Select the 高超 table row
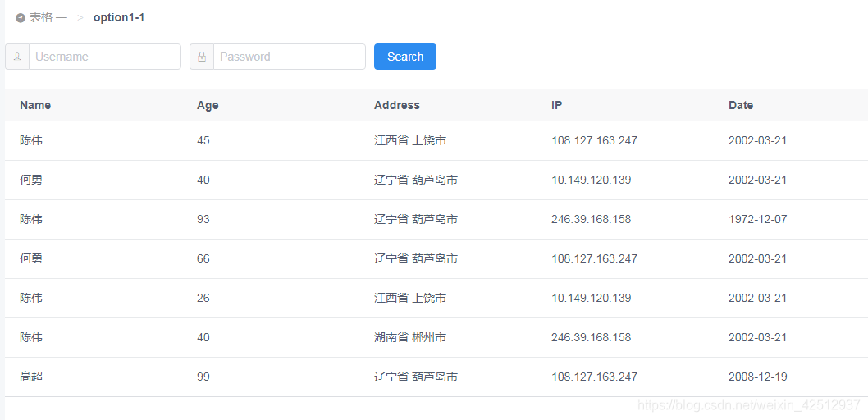This screenshot has width=868, height=420. coord(436,377)
